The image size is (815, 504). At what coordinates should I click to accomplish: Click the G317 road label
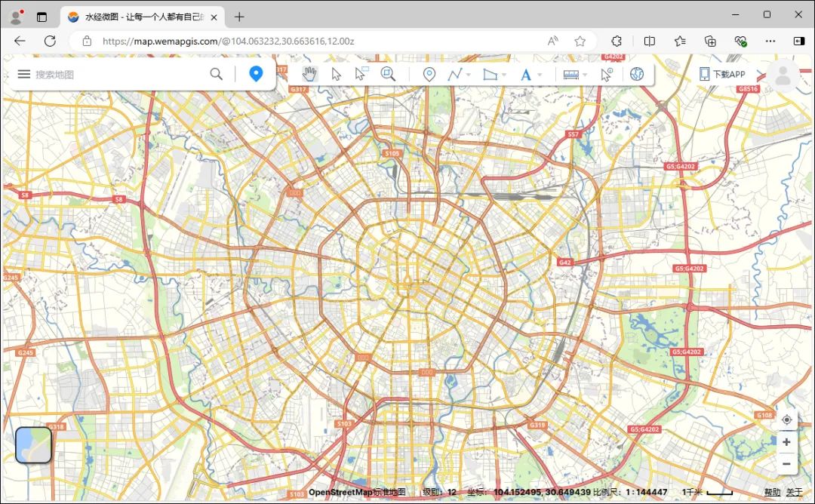tap(298, 89)
